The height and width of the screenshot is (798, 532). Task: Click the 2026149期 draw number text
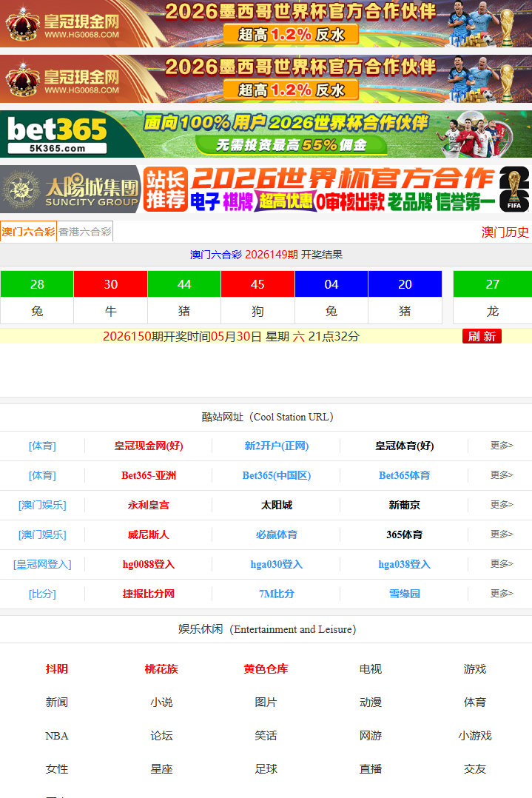click(x=271, y=255)
